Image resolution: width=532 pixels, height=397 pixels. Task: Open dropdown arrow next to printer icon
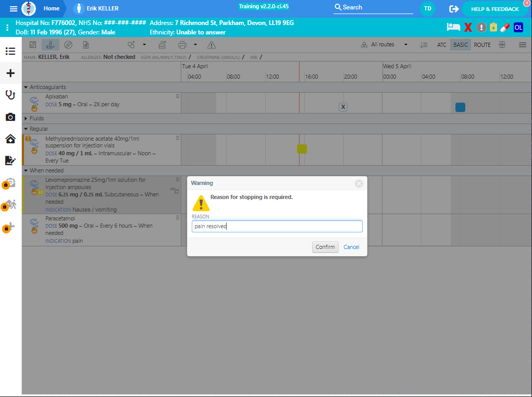click(x=195, y=44)
